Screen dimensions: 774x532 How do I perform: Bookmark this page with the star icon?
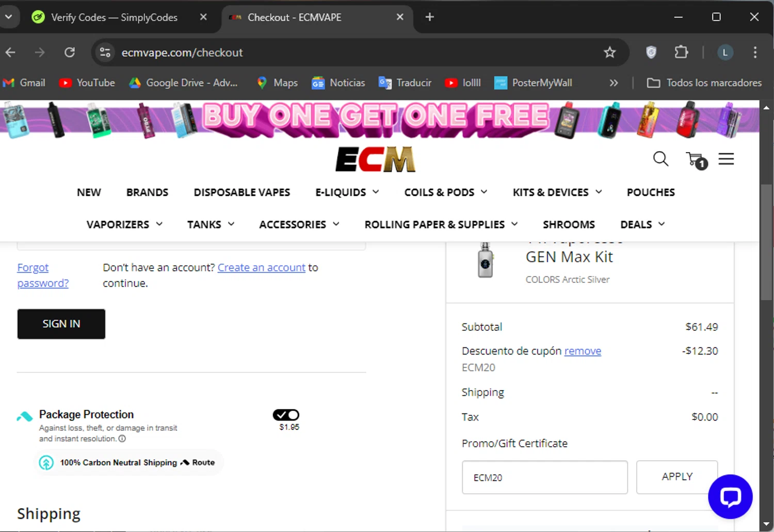coord(610,52)
